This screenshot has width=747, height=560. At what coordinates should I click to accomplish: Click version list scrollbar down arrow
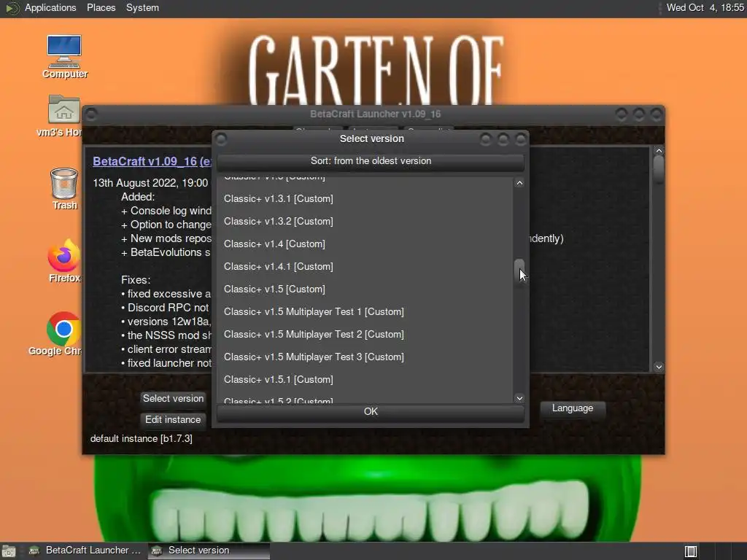[x=519, y=398]
